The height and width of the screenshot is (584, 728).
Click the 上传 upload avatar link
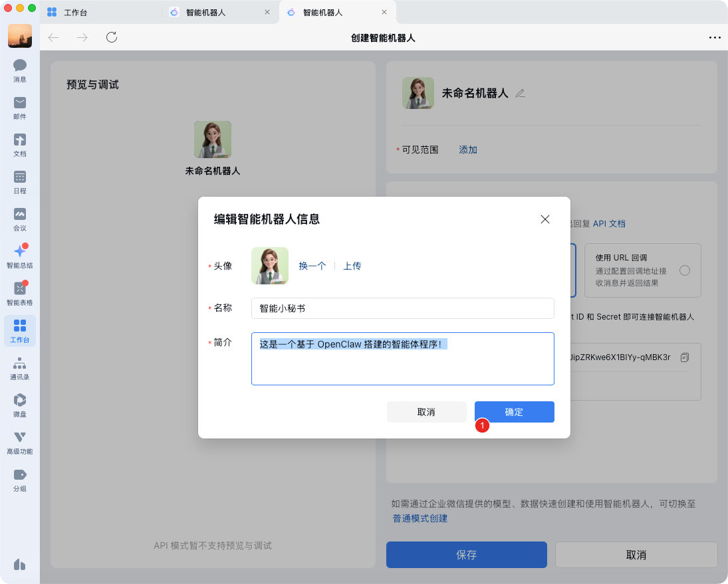(x=352, y=266)
